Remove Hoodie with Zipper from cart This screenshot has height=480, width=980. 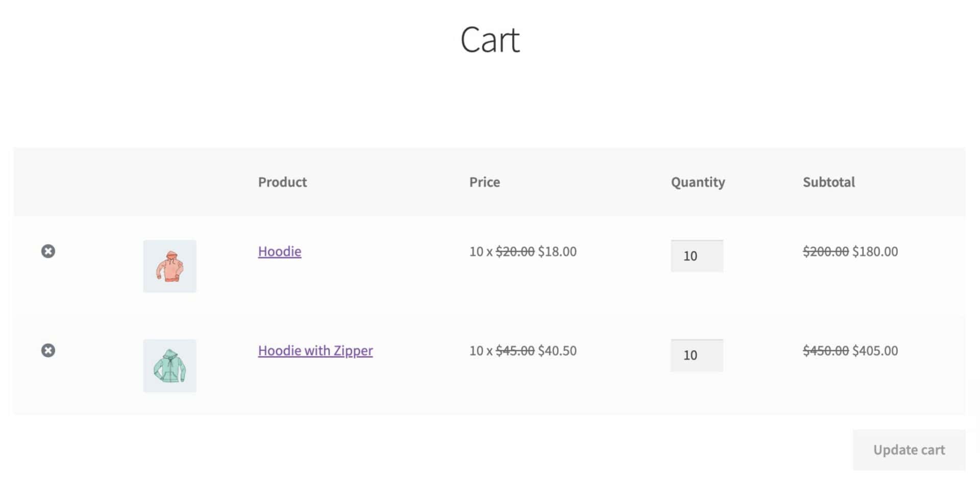point(48,350)
